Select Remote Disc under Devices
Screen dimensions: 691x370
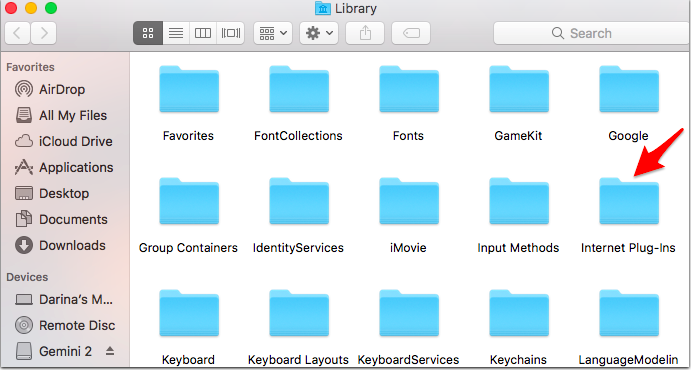[65, 326]
